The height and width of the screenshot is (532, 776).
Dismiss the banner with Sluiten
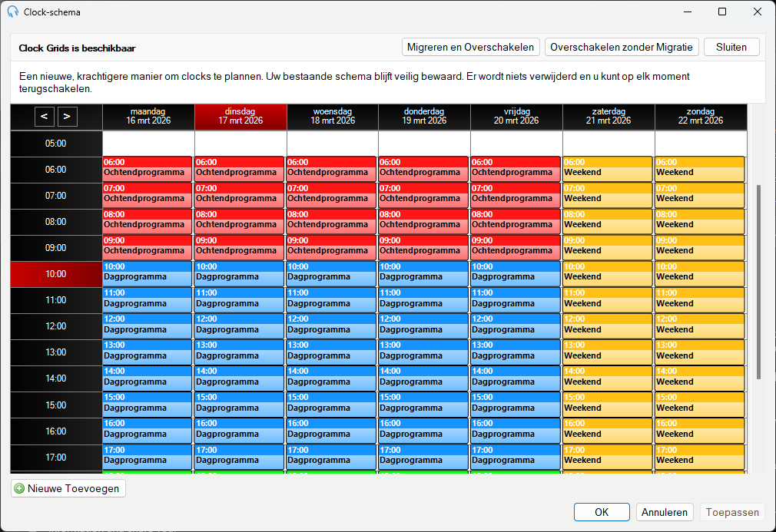(x=731, y=47)
